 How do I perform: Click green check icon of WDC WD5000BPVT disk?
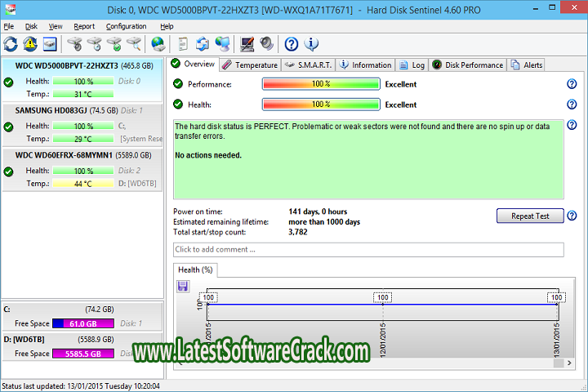click(x=9, y=82)
